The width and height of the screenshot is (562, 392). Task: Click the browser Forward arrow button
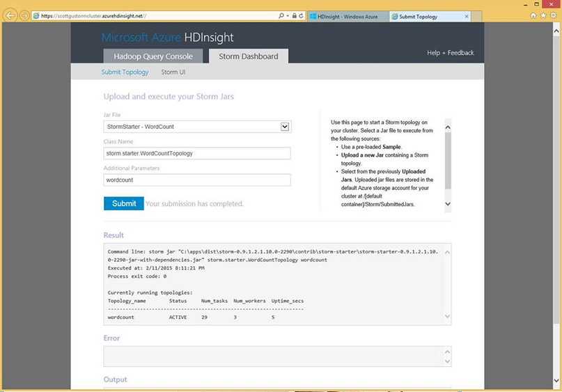coord(24,16)
